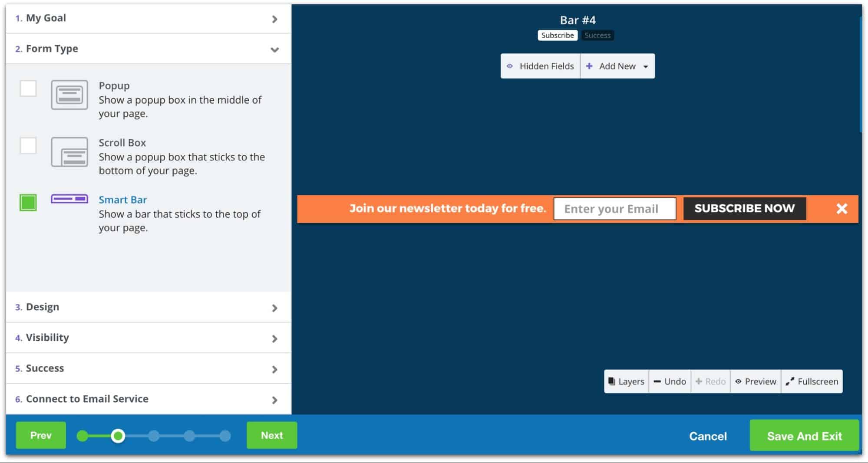Close the orange newsletter bar with X

pyautogui.click(x=842, y=209)
